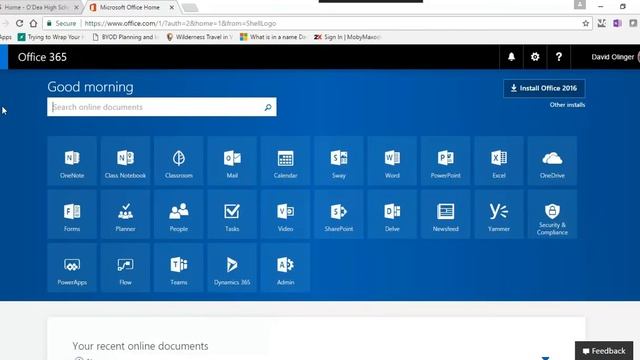This screenshot has width=640, height=360.
Task: Open the David Olinger account menu
Action: click(613, 57)
